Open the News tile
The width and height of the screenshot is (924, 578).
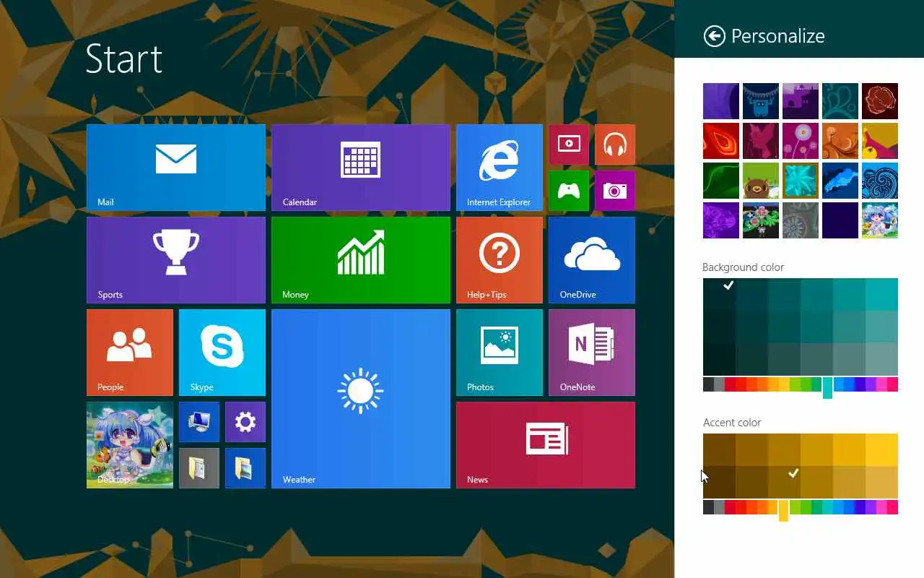tap(546, 445)
